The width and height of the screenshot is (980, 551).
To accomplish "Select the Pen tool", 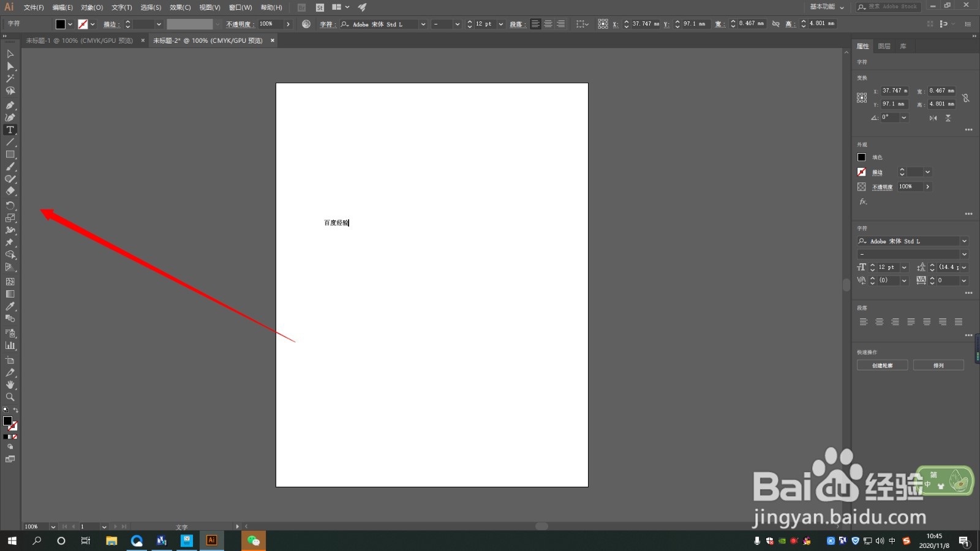I will click(x=10, y=105).
